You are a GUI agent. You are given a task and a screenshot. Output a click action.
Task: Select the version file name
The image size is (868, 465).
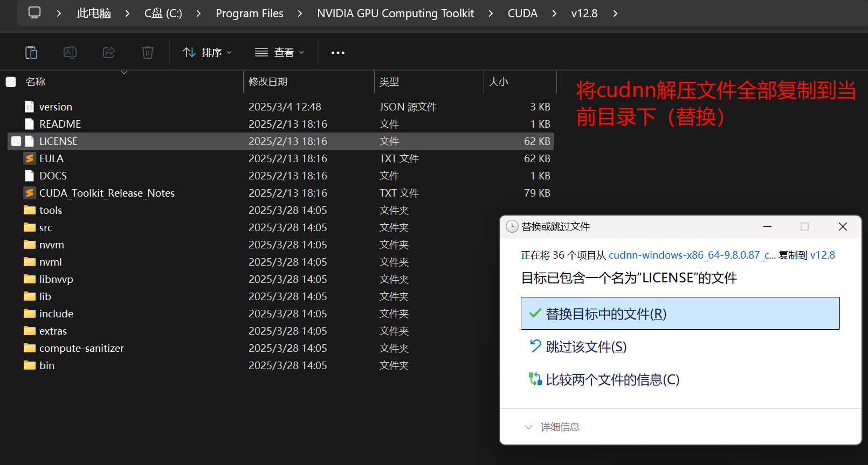[56, 107]
